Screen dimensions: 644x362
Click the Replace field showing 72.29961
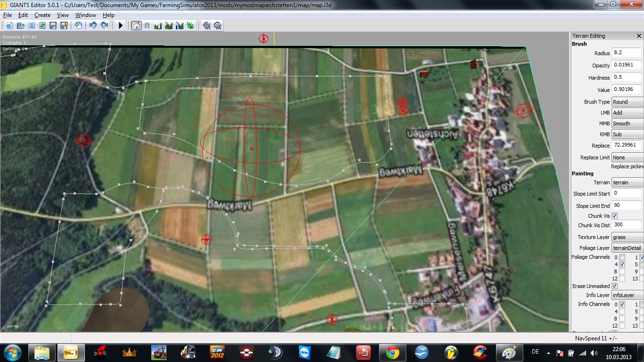tap(627, 145)
